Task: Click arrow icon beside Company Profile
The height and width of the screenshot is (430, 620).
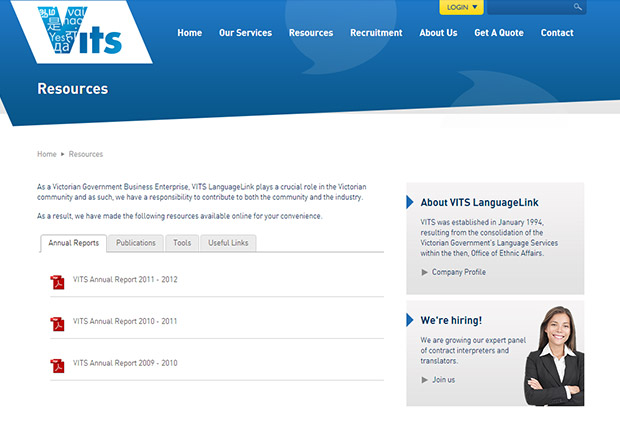Action: (x=424, y=272)
